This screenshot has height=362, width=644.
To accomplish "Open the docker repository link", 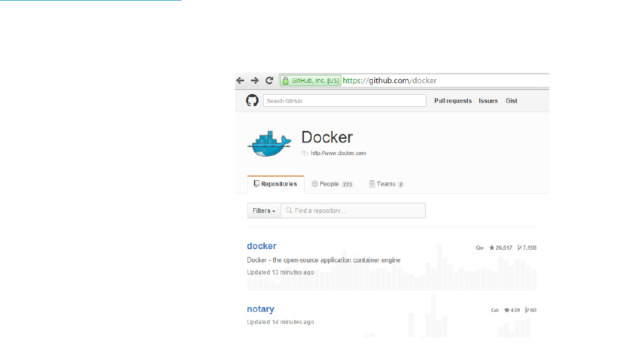I will pyautogui.click(x=262, y=246).
